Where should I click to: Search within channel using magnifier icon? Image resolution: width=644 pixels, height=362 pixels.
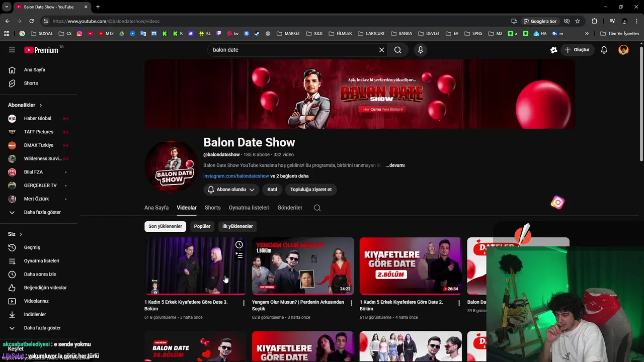(x=317, y=208)
